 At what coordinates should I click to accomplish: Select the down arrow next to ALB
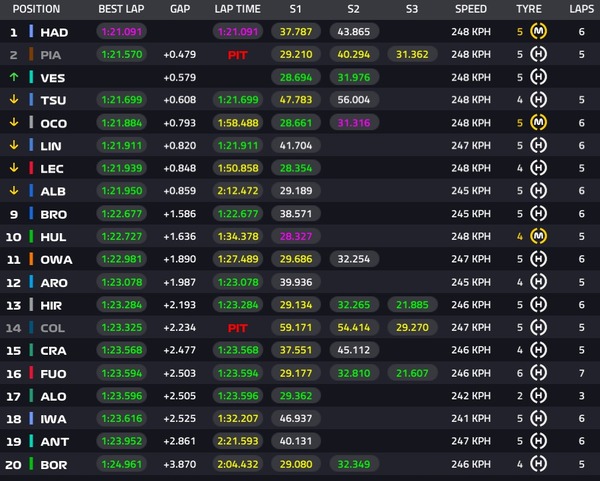click(x=13, y=191)
